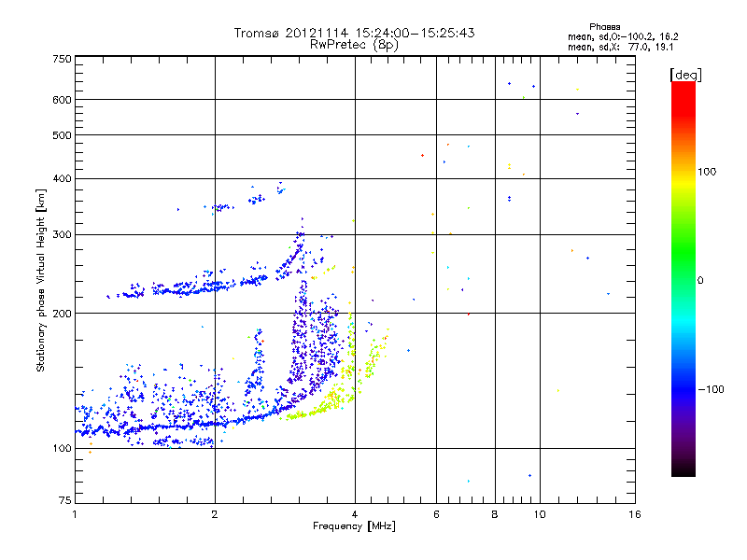Click the 'Phases' header text
This screenshot has height=560, width=747.
coord(604,27)
